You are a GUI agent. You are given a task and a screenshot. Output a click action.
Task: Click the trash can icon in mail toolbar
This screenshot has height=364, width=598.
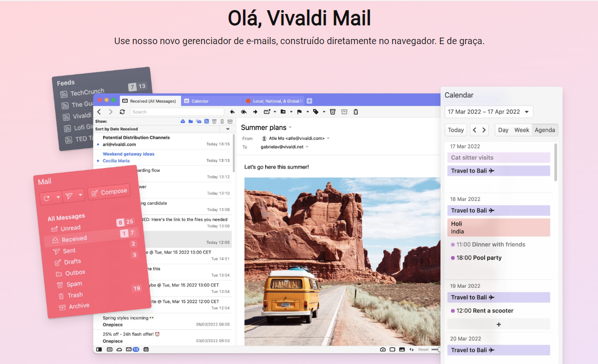click(356, 112)
